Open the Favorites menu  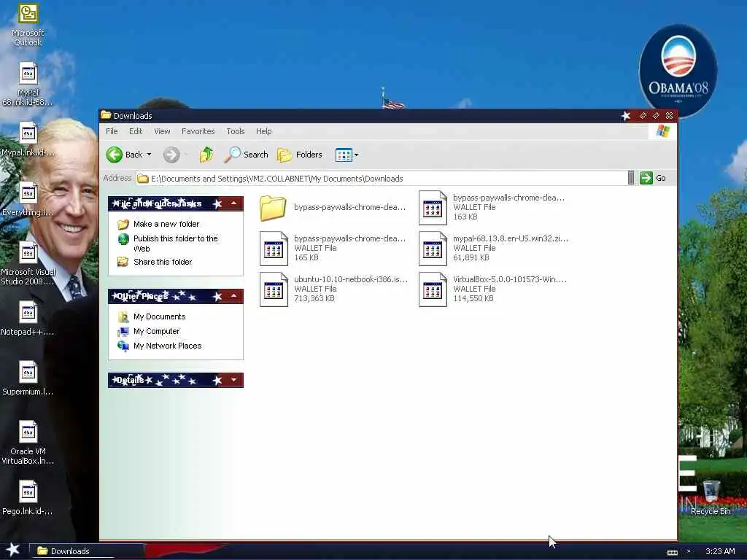point(198,131)
